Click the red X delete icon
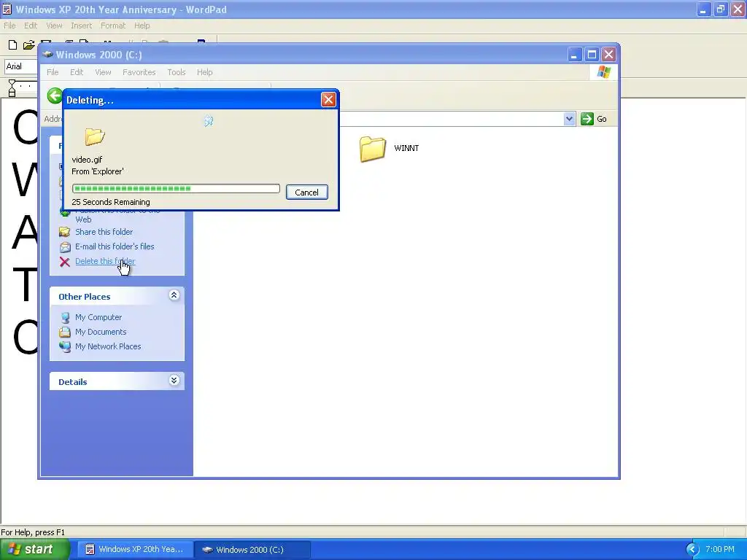Screen dimensions: 747x560 (65, 262)
